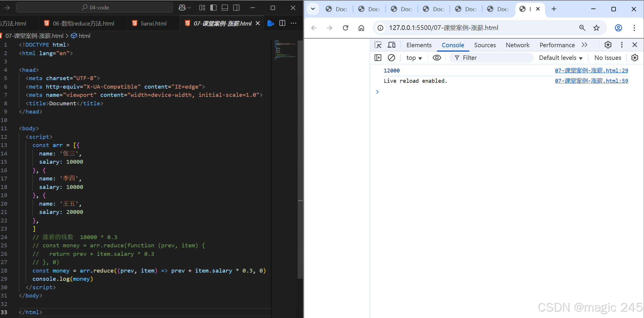Open console settings gear next to No Issues

pos(635,58)
